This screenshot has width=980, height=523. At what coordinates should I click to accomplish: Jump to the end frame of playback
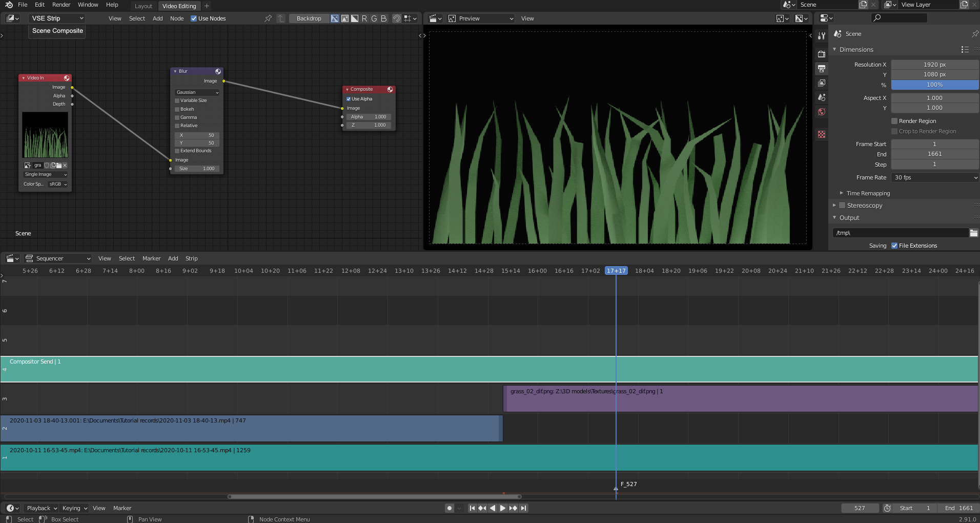tap(523, 508)
